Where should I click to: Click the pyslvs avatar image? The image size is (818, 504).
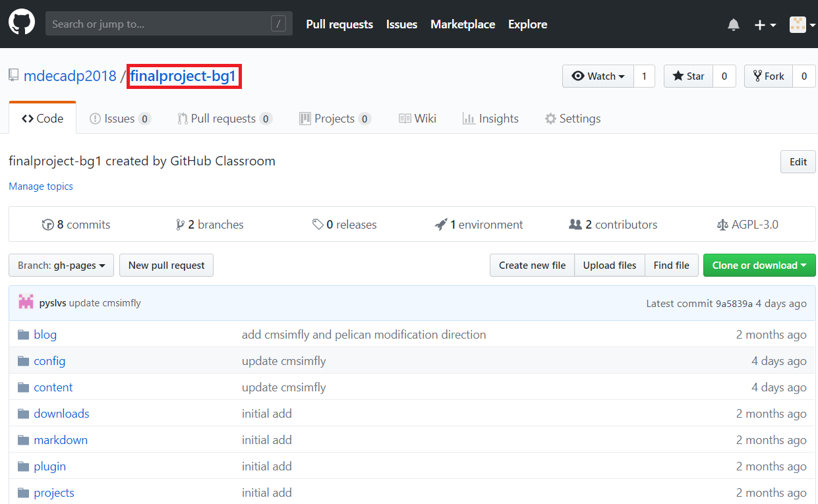pyautogui.click(x=26, y=303)
